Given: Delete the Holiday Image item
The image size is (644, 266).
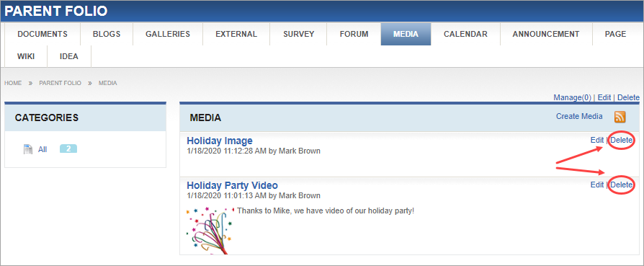Looking at the screenshot, I should 621,140.
